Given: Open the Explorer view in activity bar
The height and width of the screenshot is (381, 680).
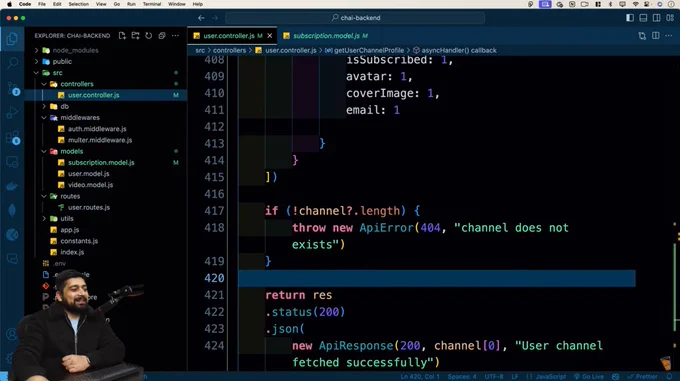Looking at the screenshot, I should pos(12,39).
